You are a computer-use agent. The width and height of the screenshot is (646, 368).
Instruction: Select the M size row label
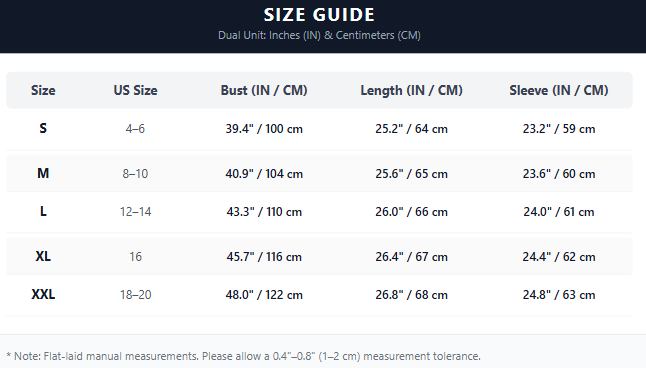pyautogui.click(x=43, y=173)
